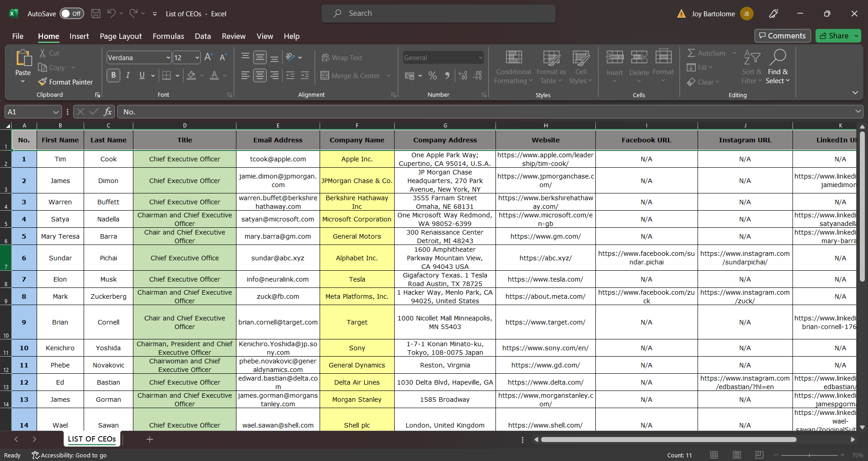Open the Page Layout ribbon tab
The height and width of the screenshot is (461, 868).
(x=121, y=36)
